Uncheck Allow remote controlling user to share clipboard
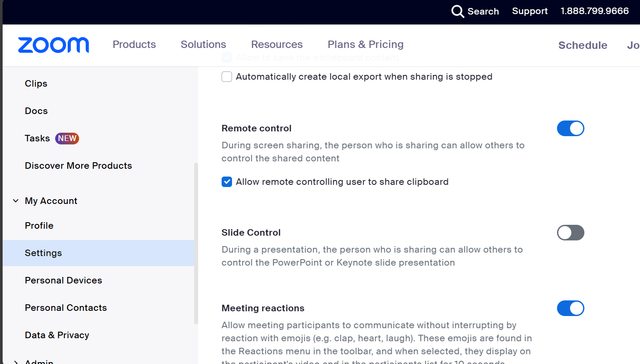This screenshot has width=640, height=364. click(x=227, y=182)
